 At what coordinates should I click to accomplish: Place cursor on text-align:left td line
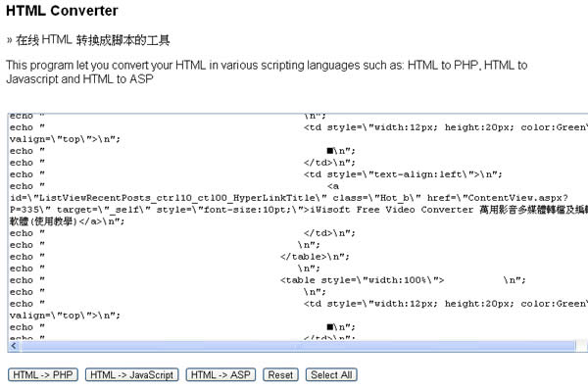(403, 174)
